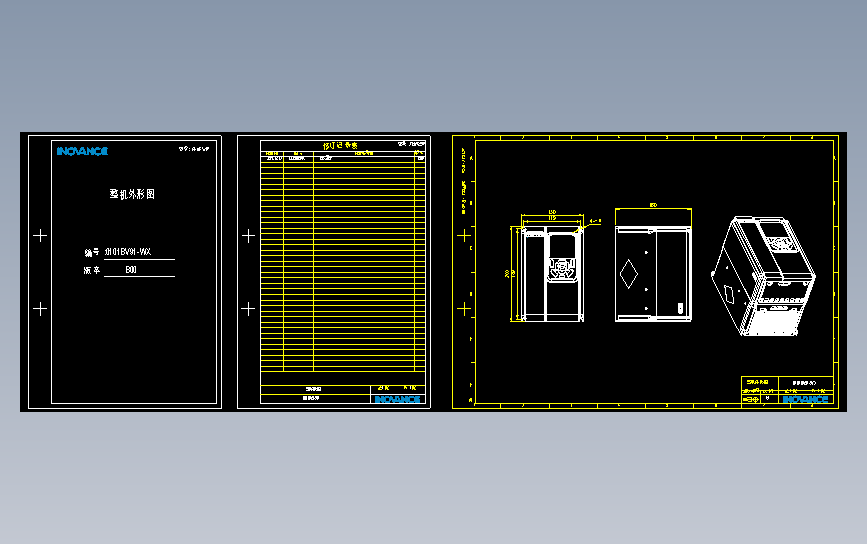Click INOVANCE logo in revision table footer
Screen dimensions: 867x544
click(398, 399)
